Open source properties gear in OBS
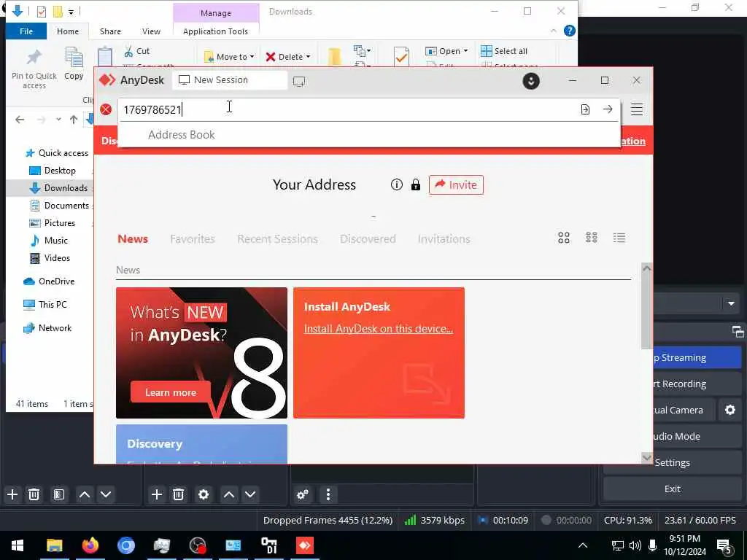747x560 pixels. coord(204,495)
